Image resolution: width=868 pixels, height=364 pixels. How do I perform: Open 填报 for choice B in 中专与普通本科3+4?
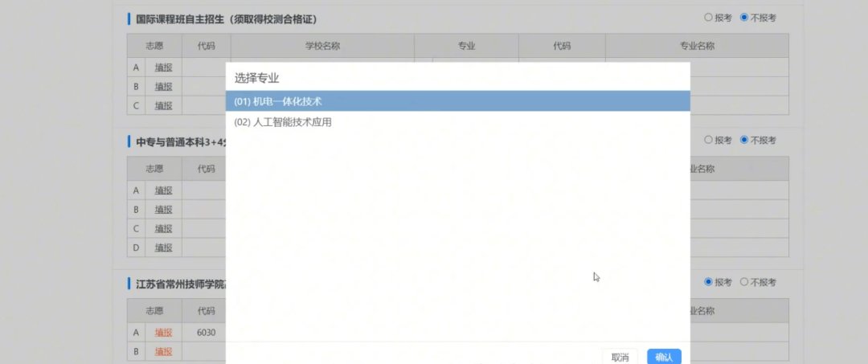point(164,210)
